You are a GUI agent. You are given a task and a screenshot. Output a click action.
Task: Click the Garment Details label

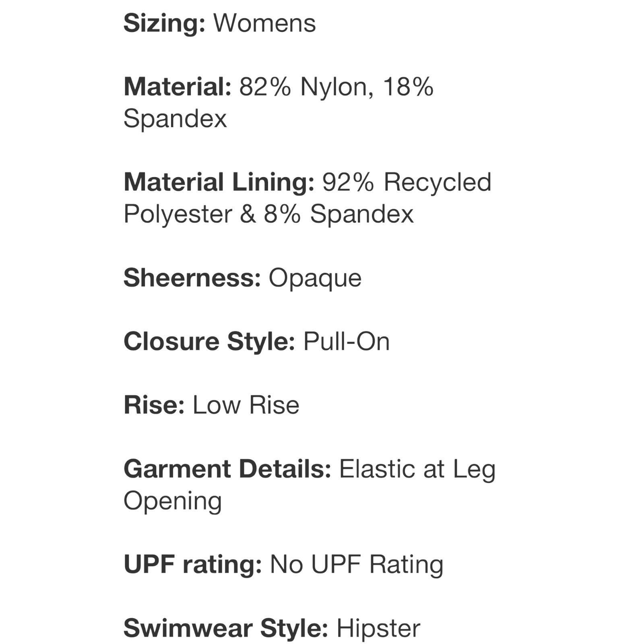coord(227,469)
